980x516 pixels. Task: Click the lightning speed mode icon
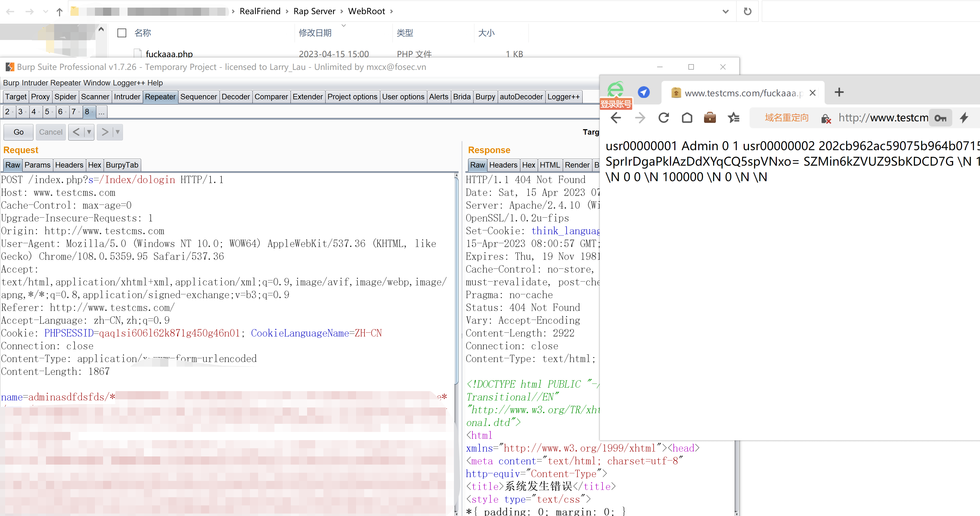coord(964,118)
